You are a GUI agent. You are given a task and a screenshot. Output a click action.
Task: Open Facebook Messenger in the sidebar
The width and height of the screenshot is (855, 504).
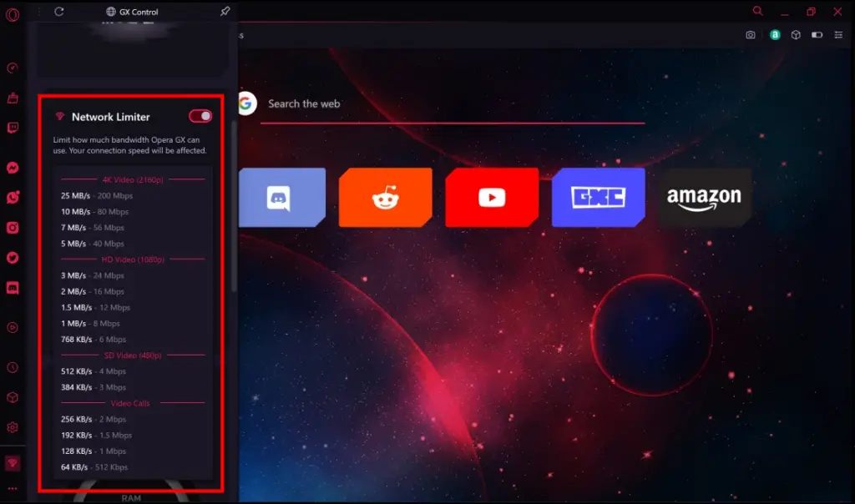(x=13, y=168)
